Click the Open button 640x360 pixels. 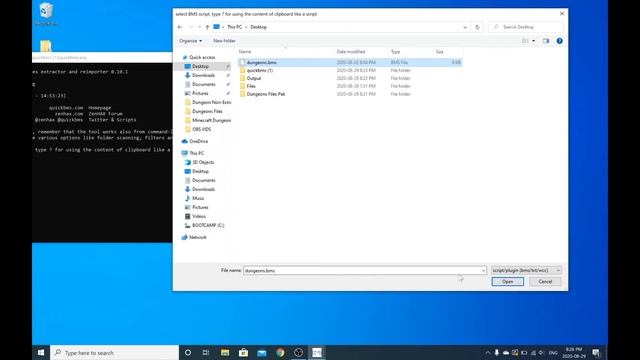pos(508,282)
